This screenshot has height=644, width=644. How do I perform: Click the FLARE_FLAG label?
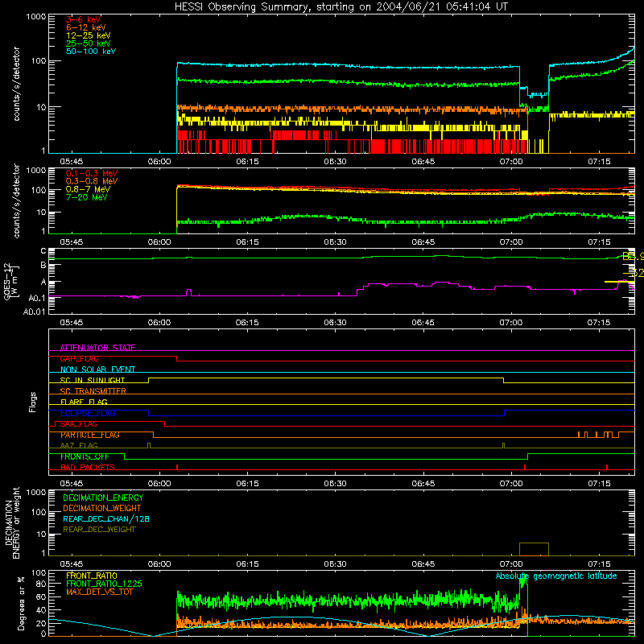(x=84, y=402)
